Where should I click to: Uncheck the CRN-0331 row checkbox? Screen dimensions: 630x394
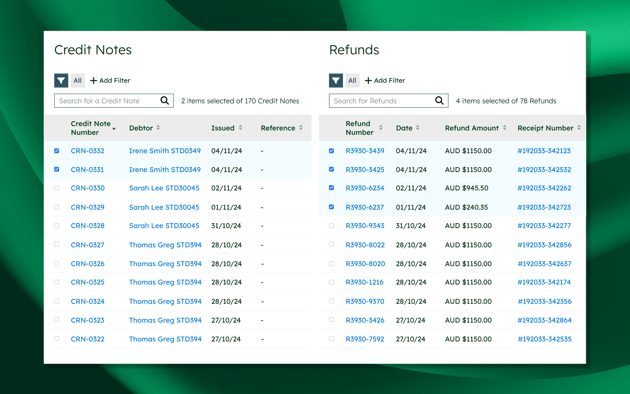(x=57, y=169)
